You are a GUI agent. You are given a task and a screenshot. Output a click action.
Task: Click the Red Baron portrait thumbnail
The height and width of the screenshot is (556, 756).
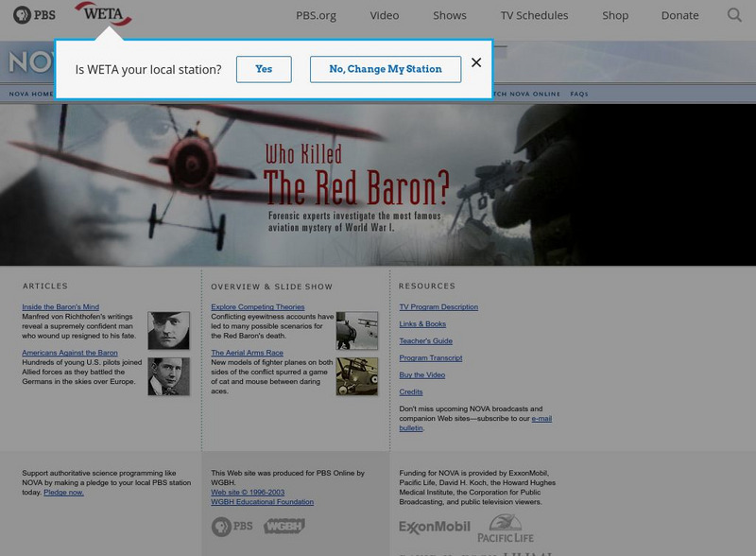click(168, 331)
